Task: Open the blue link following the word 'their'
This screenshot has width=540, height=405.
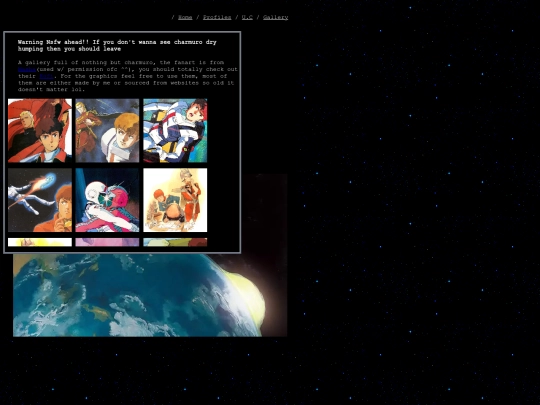Action: [46, 76]
